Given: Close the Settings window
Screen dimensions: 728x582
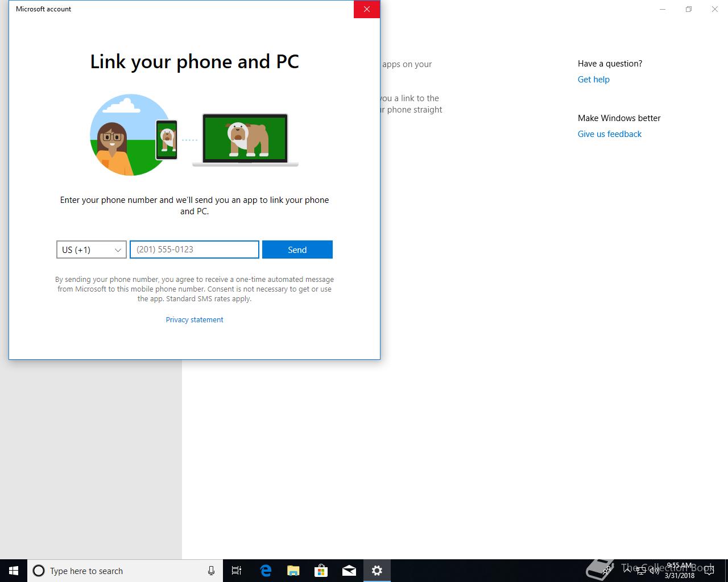Looking at the screenshot, I should [715, 9].
